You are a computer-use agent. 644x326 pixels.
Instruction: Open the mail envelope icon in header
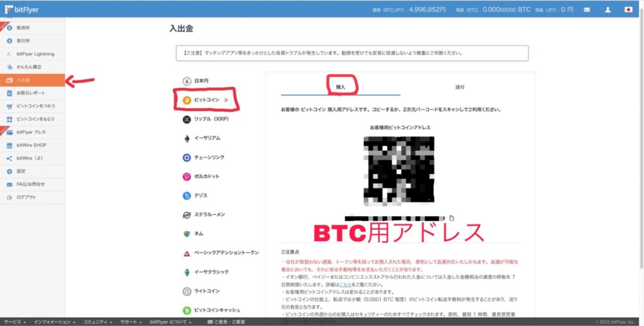[587, 10]
